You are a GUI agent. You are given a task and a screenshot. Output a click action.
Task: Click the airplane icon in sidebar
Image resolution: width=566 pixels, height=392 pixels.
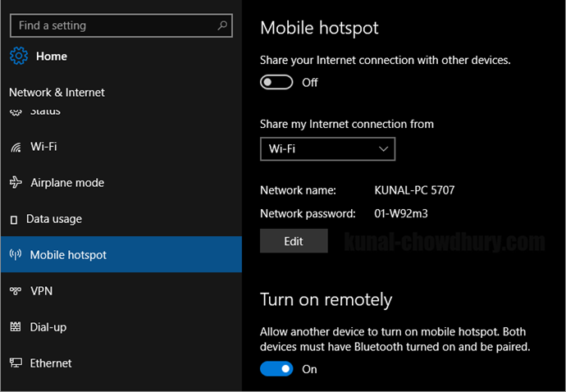[x=16, y=182]
